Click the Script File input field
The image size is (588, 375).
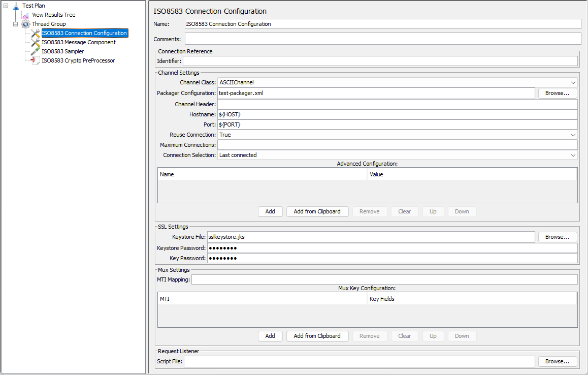360,361
